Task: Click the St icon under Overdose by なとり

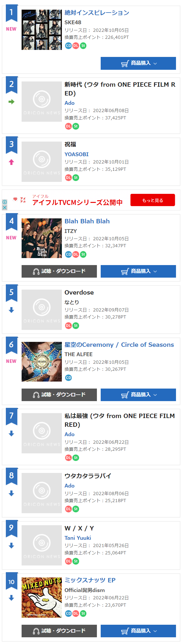Action: coord(76,326)
